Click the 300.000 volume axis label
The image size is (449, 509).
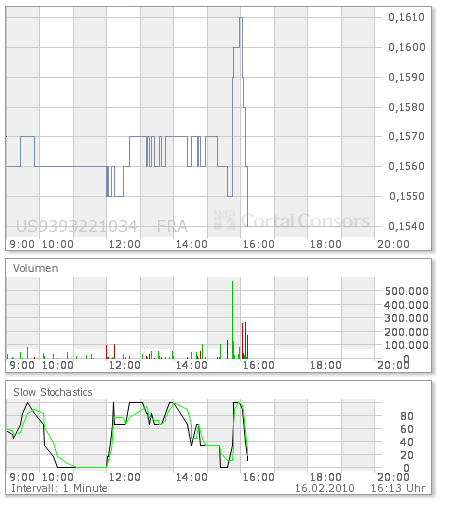coord(407,318)
